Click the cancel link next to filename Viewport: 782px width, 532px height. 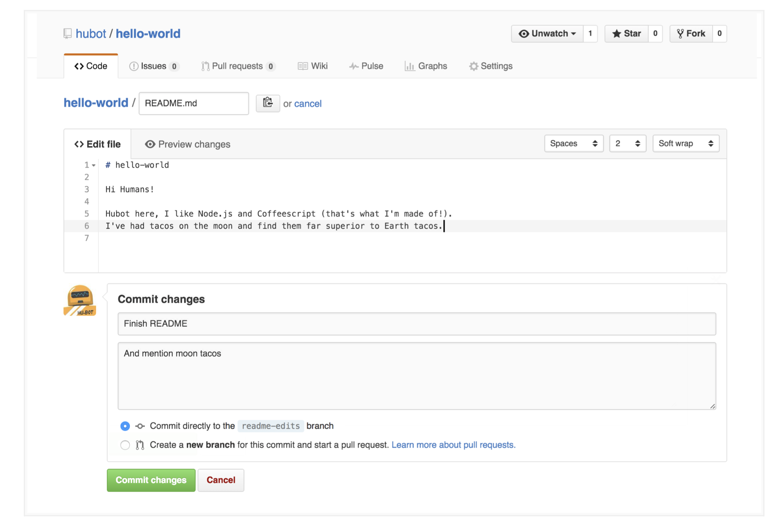308,104
